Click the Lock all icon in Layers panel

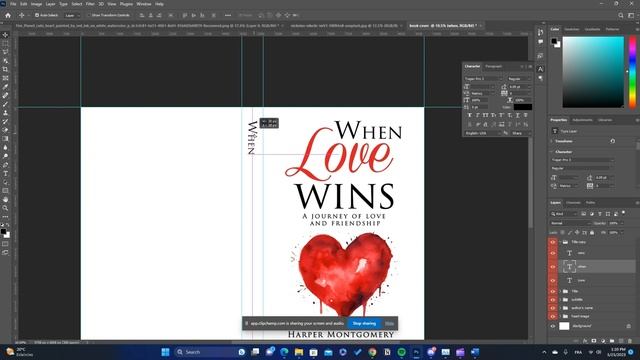pos(592,233)
